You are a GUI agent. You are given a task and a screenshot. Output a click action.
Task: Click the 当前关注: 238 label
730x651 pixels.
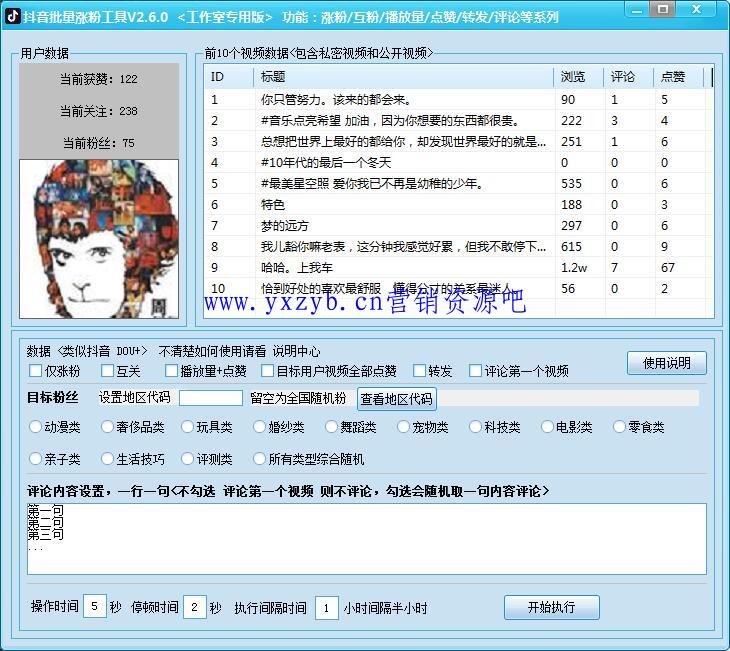point(99,111)
